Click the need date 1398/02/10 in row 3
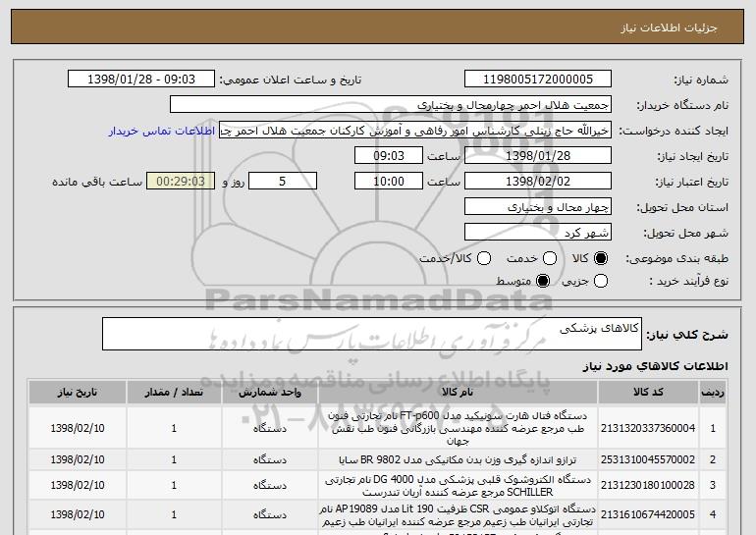756x535 pixels. (78, 485)
